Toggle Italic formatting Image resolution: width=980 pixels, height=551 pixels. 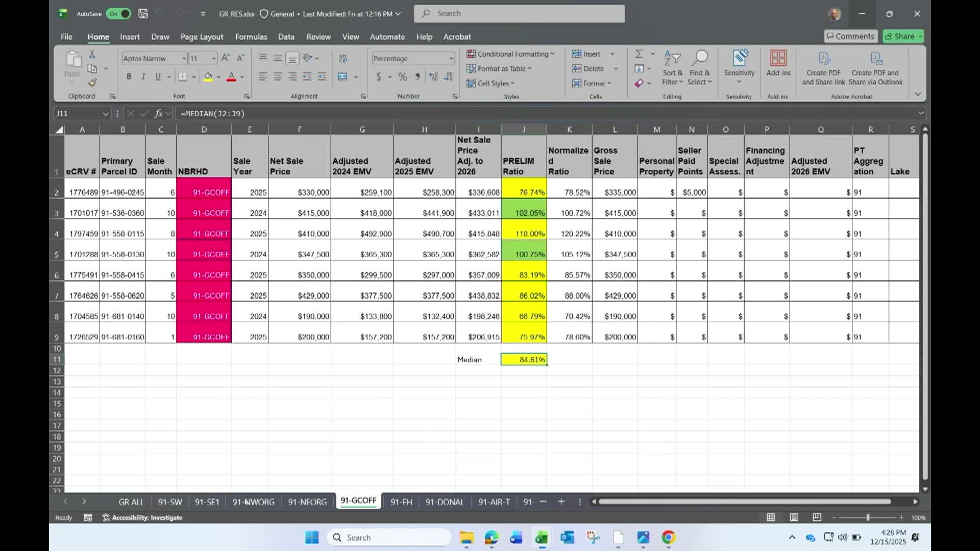(143, 77)
